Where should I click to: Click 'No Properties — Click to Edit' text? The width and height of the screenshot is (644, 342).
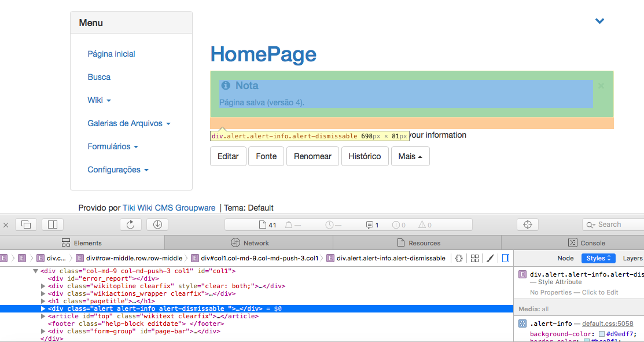(574, 292)
